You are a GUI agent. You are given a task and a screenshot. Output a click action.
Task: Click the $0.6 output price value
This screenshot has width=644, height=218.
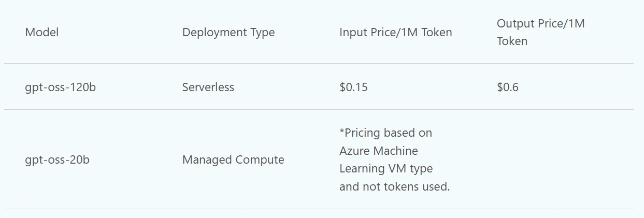click(x=507, y=87)
